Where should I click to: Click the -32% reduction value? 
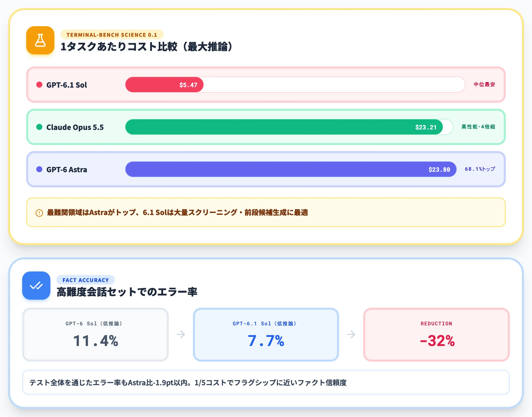tap(437, 341)
